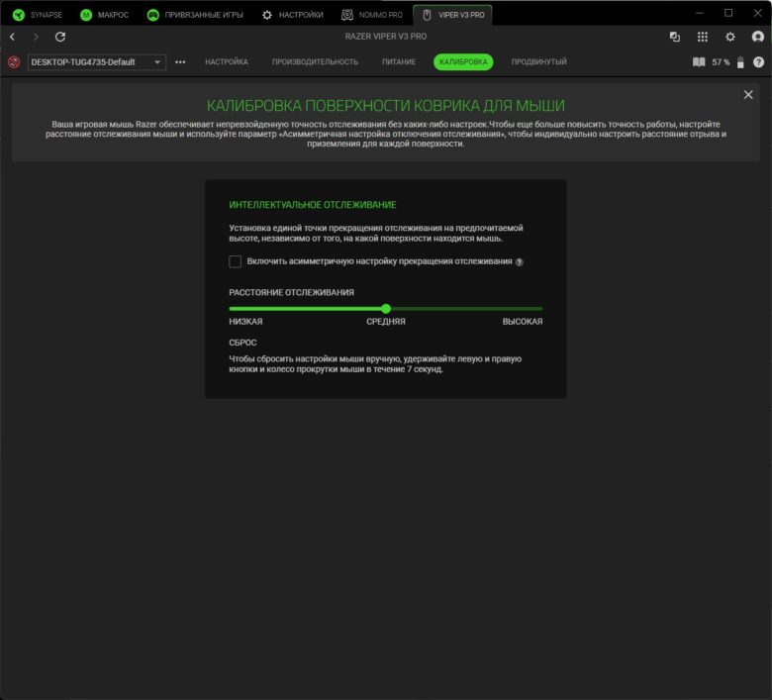This screenshot has height=700, width=772.
Task: Click the tracking distance slider handle
Action: 386,309
